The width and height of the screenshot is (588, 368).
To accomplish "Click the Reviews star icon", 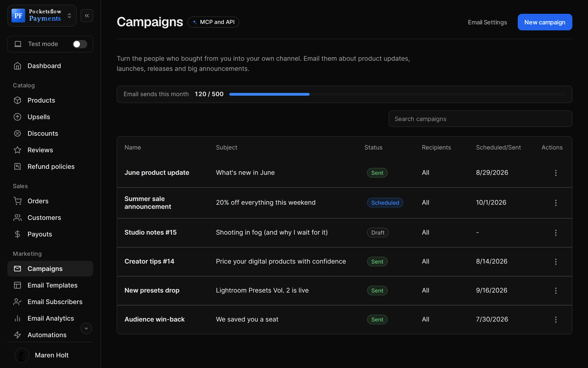I will [x=18, y=150].
